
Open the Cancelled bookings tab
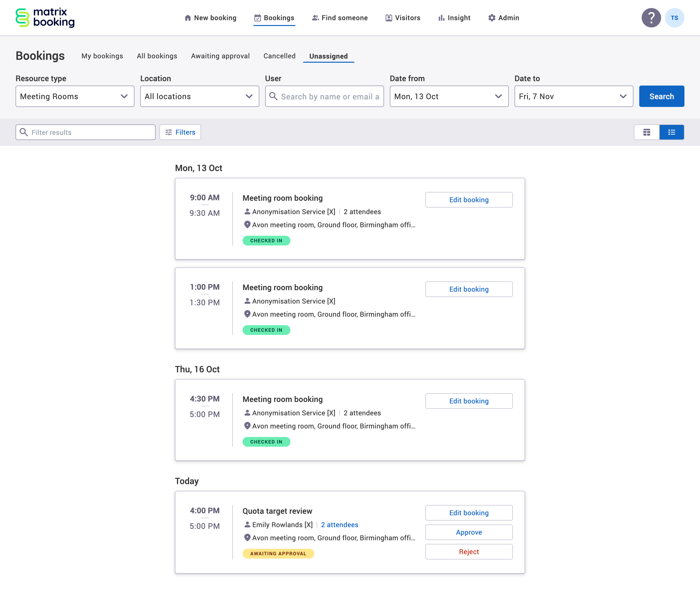(279, 56)
